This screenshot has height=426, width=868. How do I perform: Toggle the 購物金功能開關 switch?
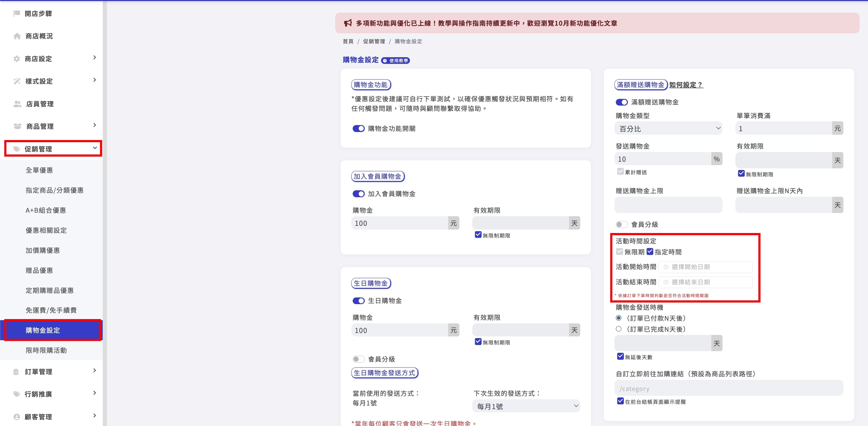[x=359, y=129]
